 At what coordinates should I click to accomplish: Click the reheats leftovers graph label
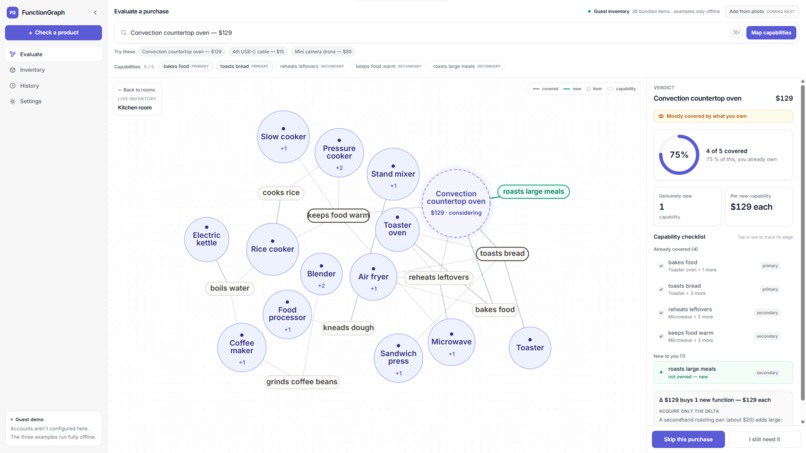[438, 278]
